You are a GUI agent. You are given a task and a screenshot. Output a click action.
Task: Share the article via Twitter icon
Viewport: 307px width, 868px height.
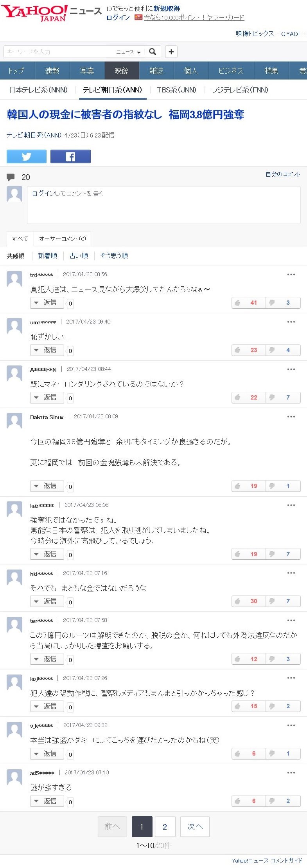[x=27, y=156]
